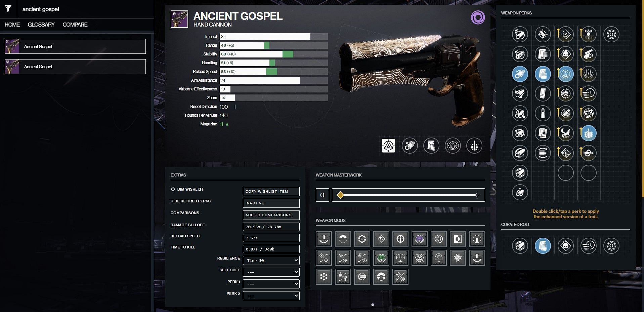Select the revolver cylinder trait perk
The width and height of the screenshot is (644, 312).
[x=589, y=113]
